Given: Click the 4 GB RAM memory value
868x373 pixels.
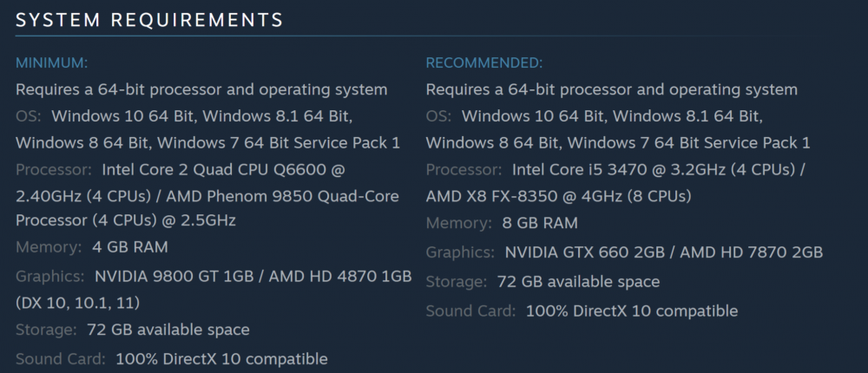Looking at the screenshot, I should (x=130, y=247).
